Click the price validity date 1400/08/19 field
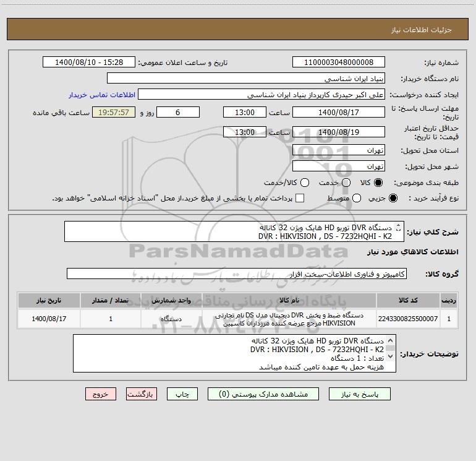 pyautogui.click(x=339, y=132)
